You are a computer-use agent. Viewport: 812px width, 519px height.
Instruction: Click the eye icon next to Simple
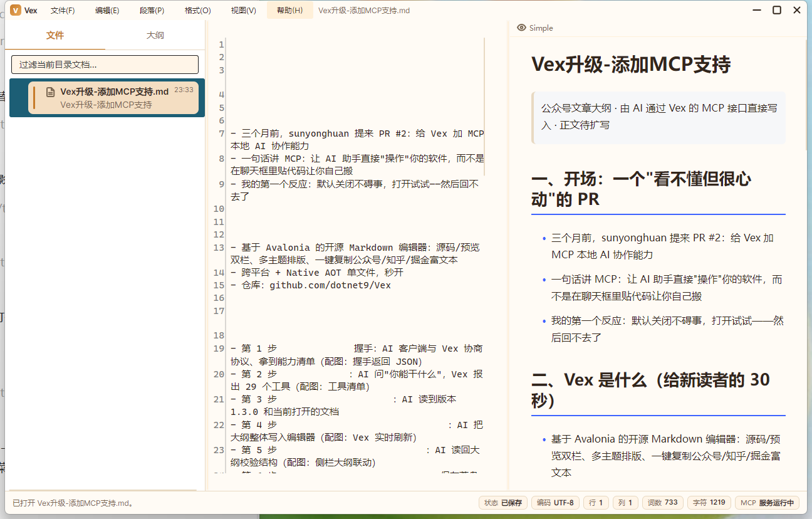(521, 28)
